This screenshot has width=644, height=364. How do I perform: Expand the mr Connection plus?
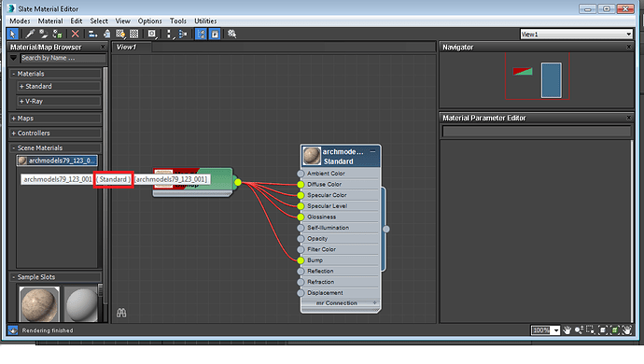click(x=374, y=302)
